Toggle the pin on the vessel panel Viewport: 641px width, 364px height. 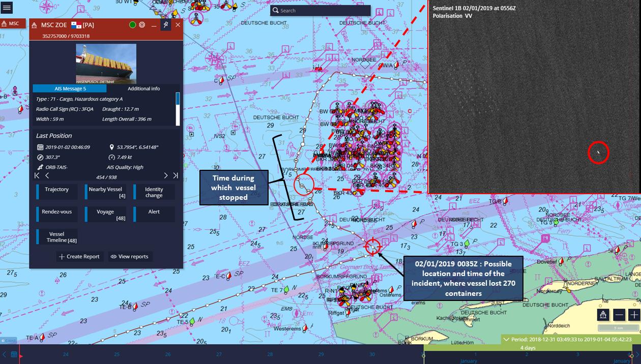click(165, 25)
